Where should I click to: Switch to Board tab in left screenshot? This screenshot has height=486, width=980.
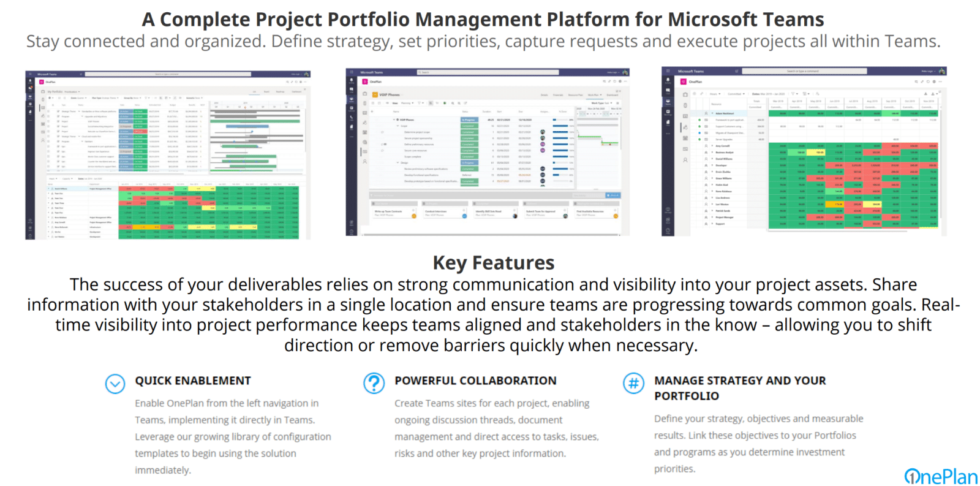click(266, 92)
